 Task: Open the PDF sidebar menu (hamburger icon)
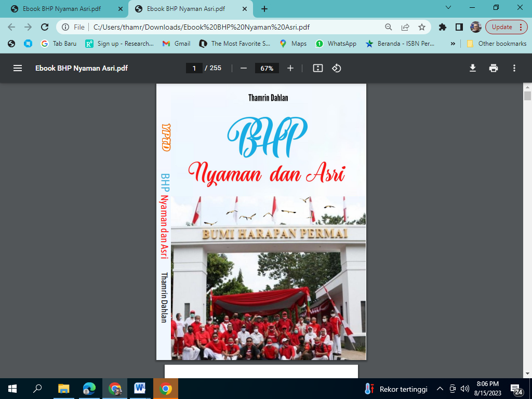(x=18, y=68)
